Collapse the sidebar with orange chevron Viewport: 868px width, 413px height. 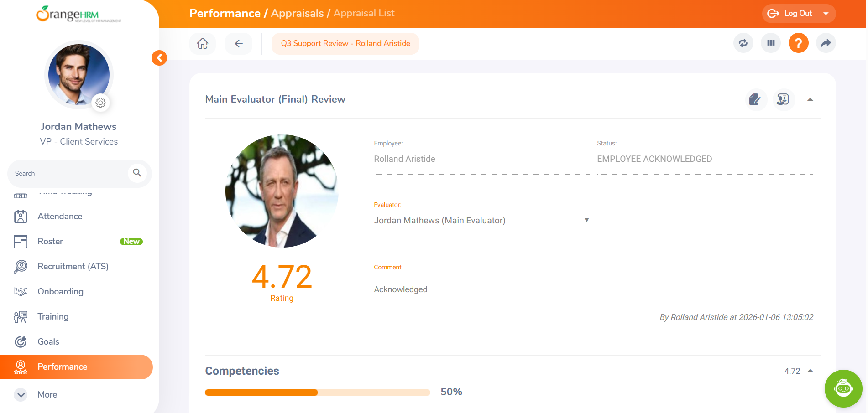(159, 58)
